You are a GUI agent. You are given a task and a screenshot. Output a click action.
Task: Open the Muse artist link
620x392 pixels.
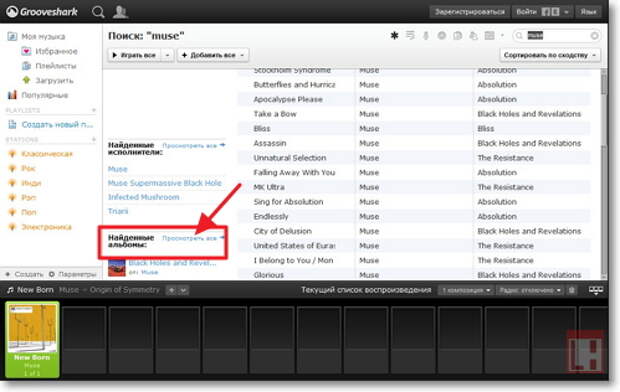[x=117, y=169]
